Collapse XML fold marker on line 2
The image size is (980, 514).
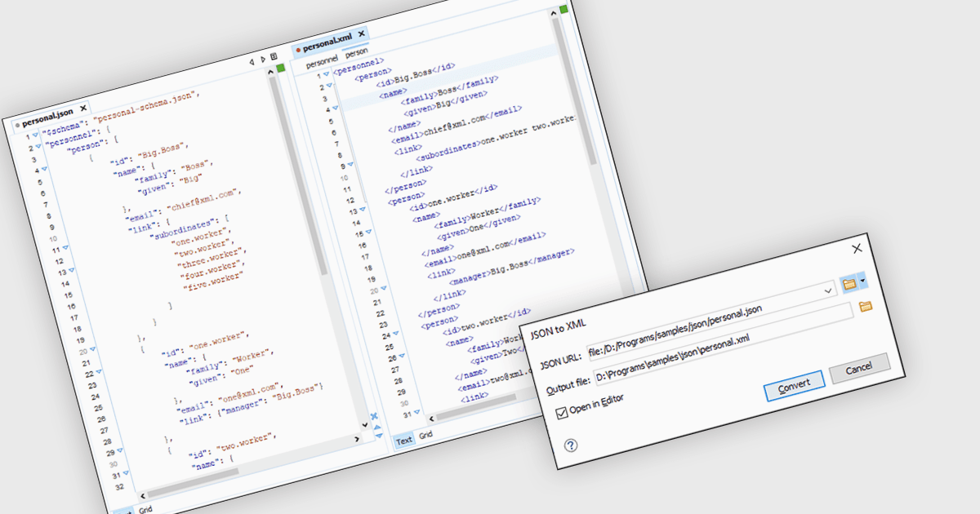pyautogui.click(x=330, y=86)
